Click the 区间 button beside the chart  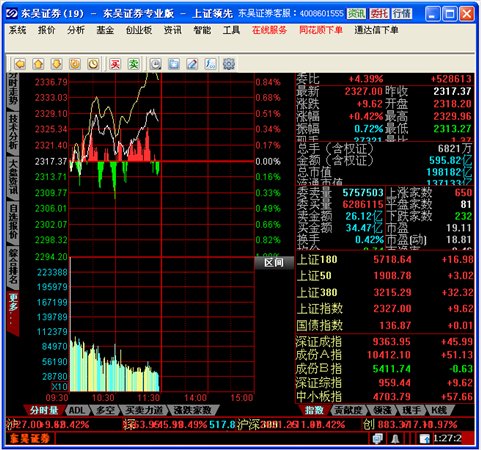[x=274, y=263]
